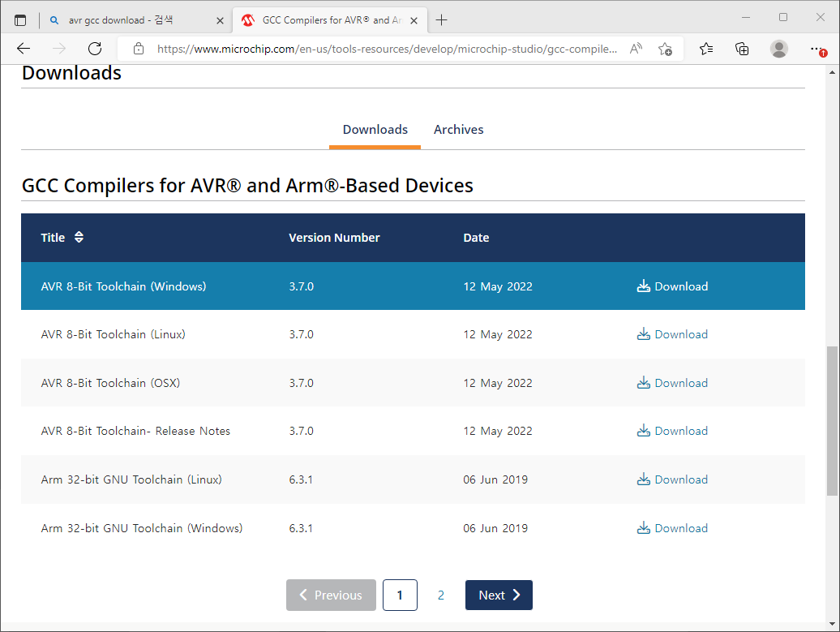
Task: Close the avr gcc download tab
Action: 220,20
